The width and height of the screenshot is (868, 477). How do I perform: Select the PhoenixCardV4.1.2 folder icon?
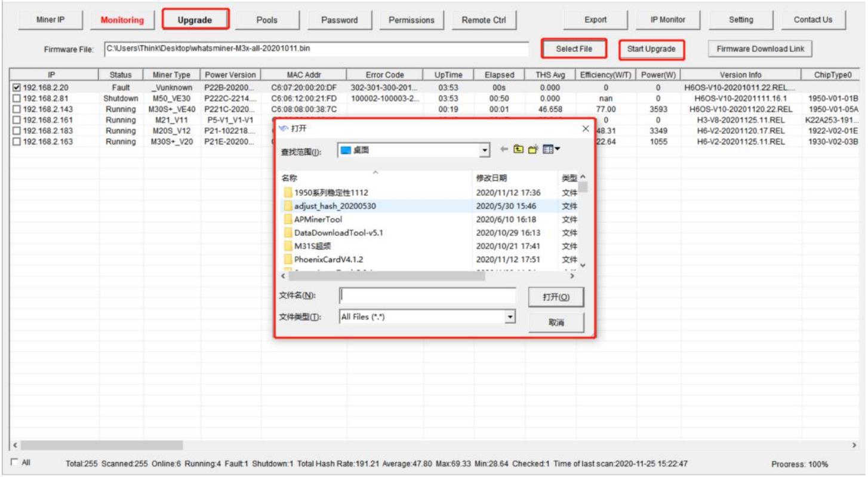point(288,260)
